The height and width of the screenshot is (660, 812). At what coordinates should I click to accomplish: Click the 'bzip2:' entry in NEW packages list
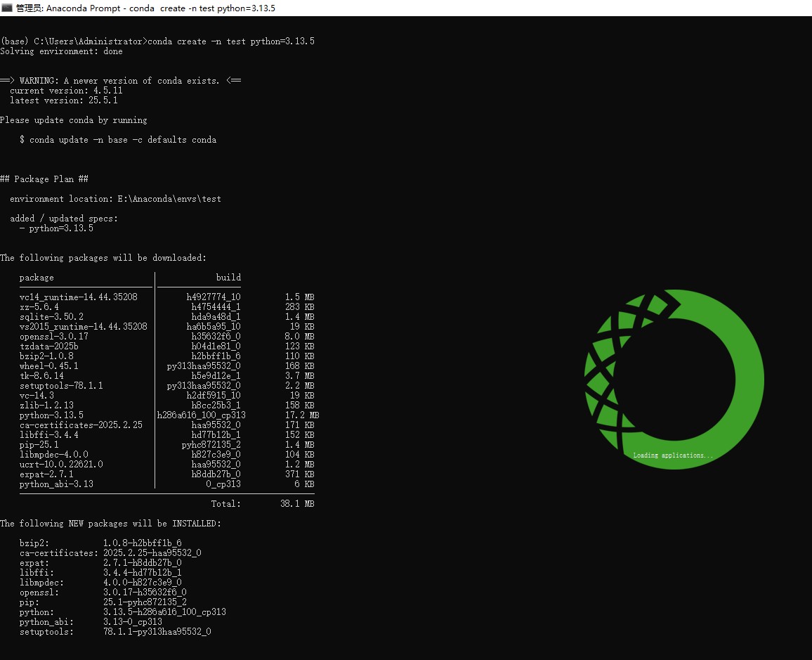[x=34, y=543]
